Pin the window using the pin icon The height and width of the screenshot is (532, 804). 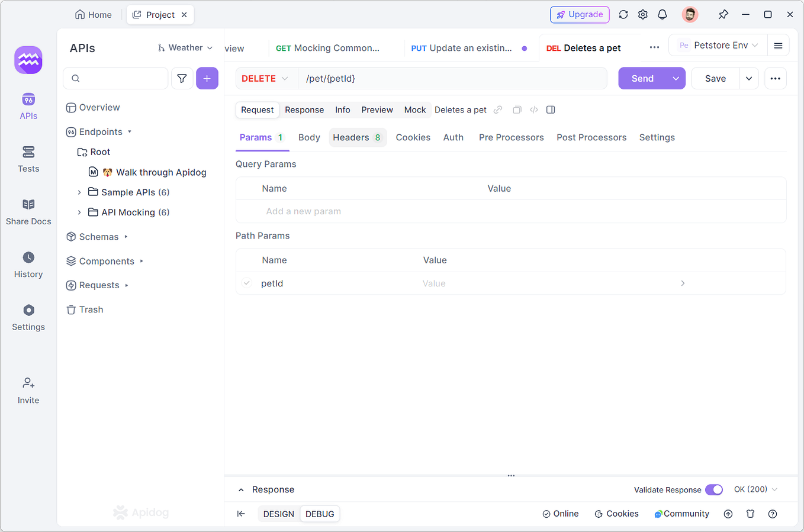click(723, 14)
